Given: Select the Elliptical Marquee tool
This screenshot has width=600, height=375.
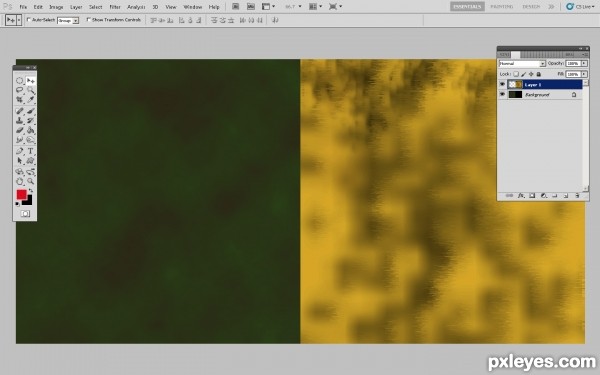Looking at the screenshot, I should tap(20, 81).
